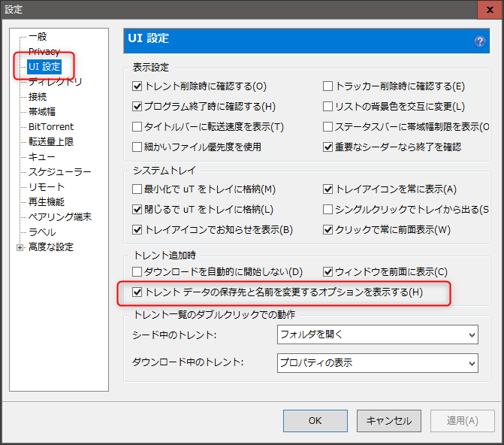Toggle トレント削除時に確認する checkbox
This screenshot has height=445, width=504.
point(137,86)
